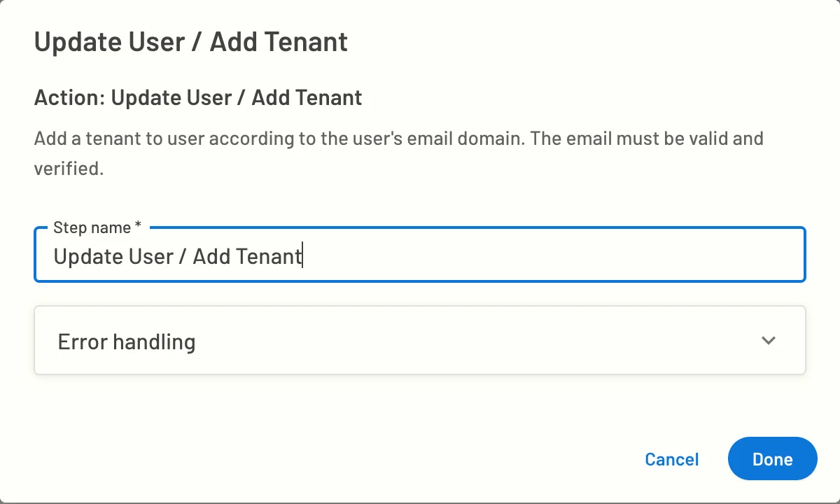Abort editing with the Cancel option
Screen dimensions: 840x504
pos(671,459)
